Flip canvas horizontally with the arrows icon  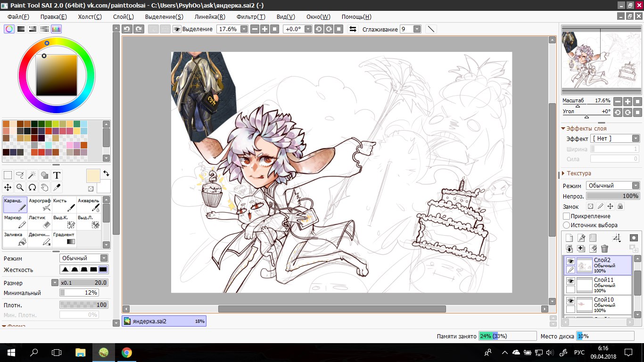coord(353,29)
